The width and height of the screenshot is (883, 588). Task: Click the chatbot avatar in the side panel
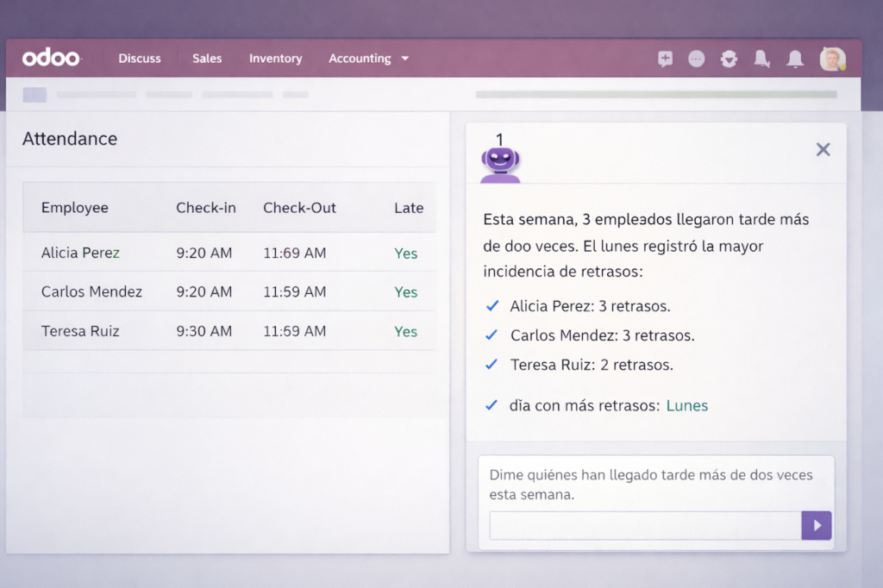point(500,162)
